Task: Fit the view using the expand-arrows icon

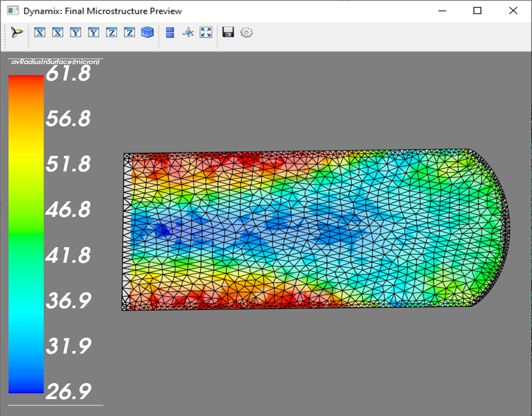Action: [x=206, y=32]
